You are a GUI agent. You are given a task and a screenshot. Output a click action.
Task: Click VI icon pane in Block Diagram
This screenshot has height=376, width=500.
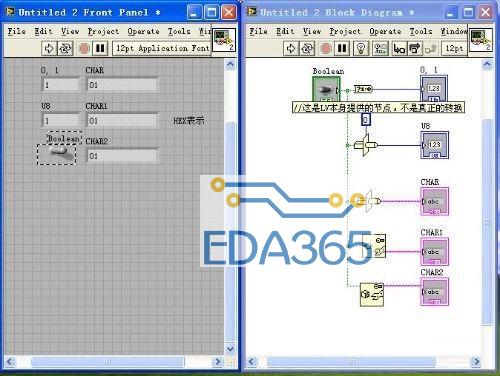click(x=481, y=40)
